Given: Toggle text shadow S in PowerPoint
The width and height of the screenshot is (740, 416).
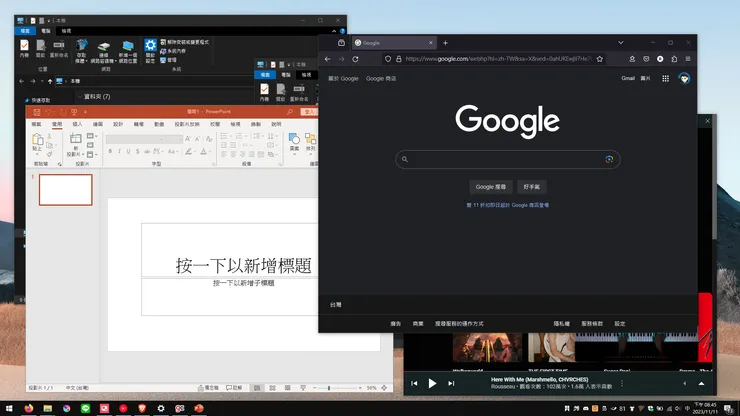Looking at the screenshot, I should (137, 152).
